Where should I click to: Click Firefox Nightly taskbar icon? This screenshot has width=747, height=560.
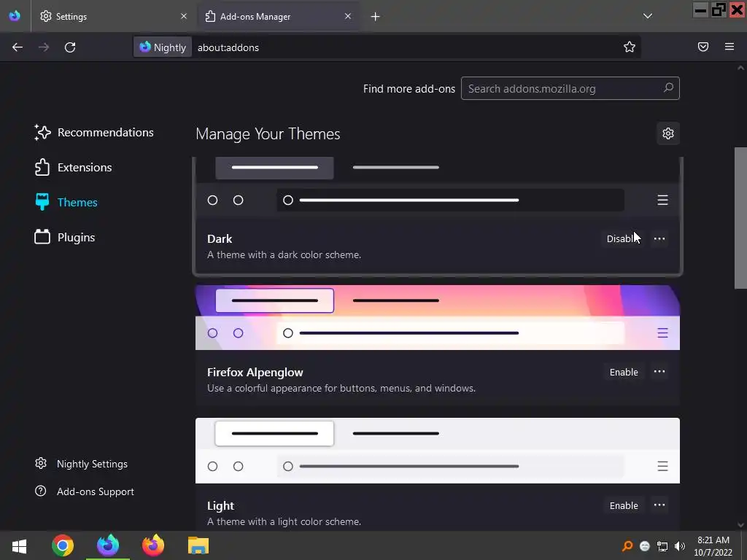(108, 545)
